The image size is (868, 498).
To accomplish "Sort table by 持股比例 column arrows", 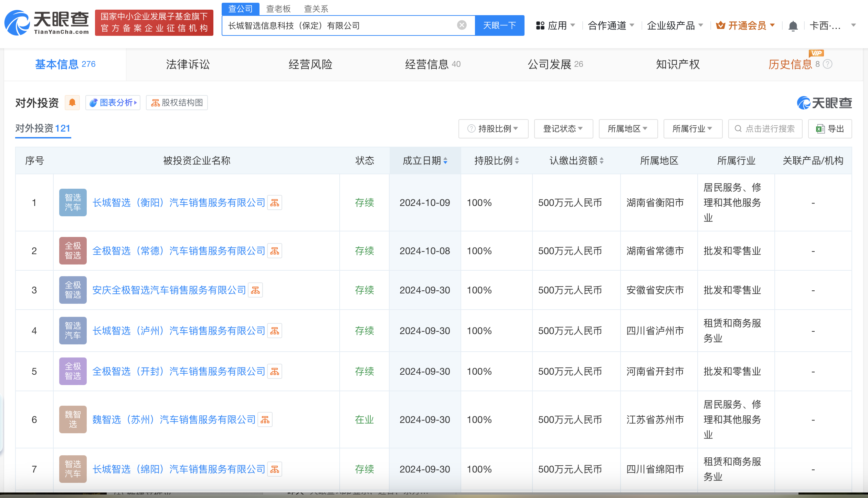I will coord(517,160).
